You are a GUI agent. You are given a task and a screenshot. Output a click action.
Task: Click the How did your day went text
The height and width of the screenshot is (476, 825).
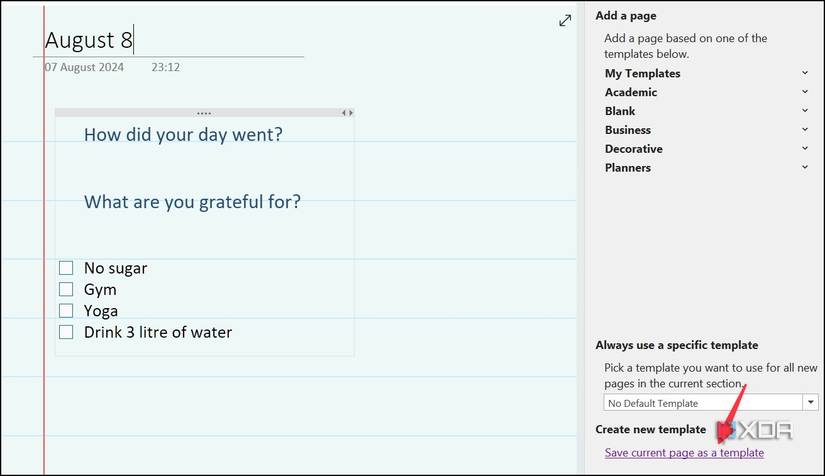click(183, 134)
